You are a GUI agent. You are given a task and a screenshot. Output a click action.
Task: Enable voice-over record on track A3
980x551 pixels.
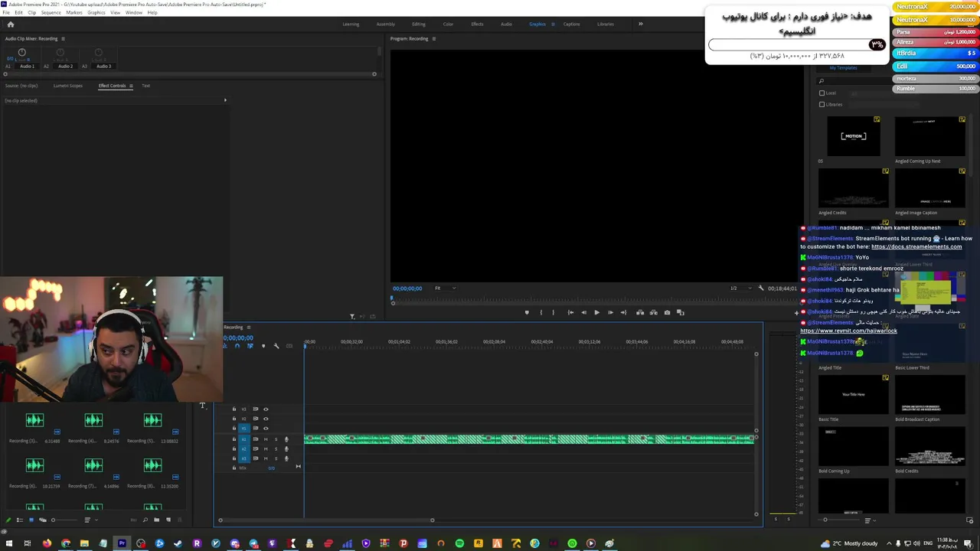click(x=286, y=458)
